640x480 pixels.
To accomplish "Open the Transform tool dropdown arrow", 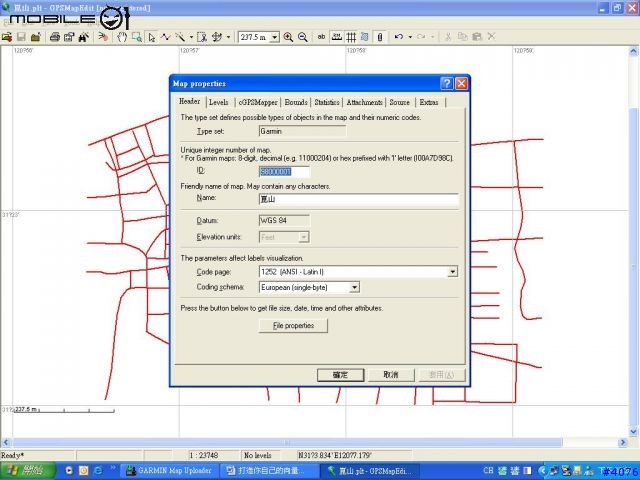I will click(228, 37).
